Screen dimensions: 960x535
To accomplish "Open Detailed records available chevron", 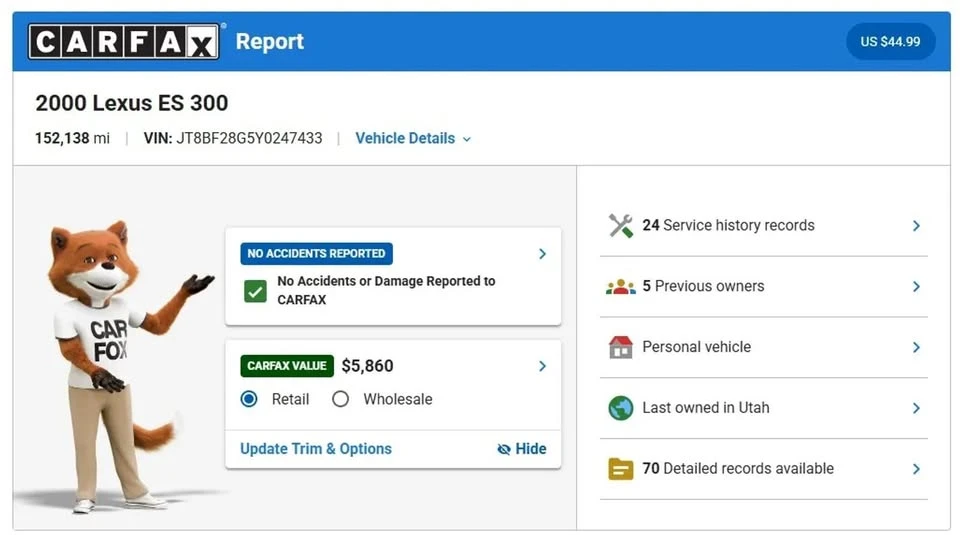I will [916, 469].
